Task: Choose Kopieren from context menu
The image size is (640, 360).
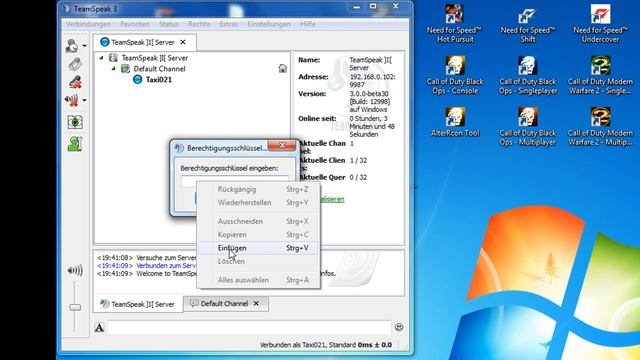Action: pos(258,235)
